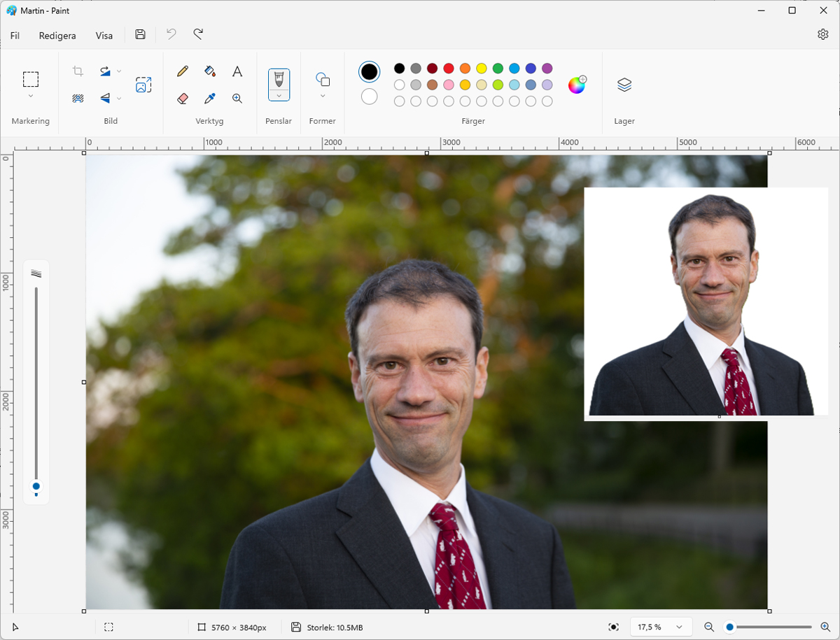Open the Fil menu
Image resolution: width=840 pixels, height=640 pixels.
tap(15, 35)
